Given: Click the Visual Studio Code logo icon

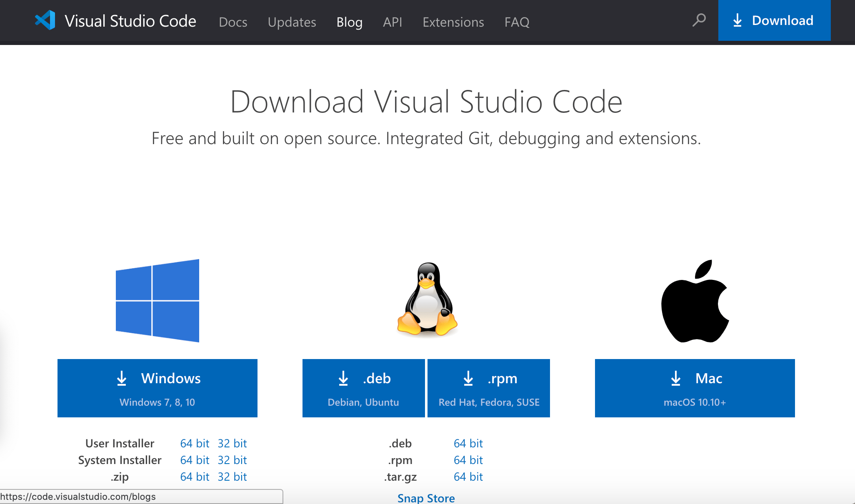Looking at the screenshot, I should pos(45,20).
